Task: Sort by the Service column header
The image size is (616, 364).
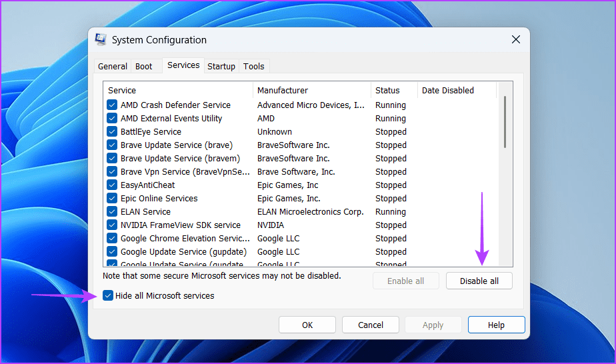Action: (x=179, y=90)
